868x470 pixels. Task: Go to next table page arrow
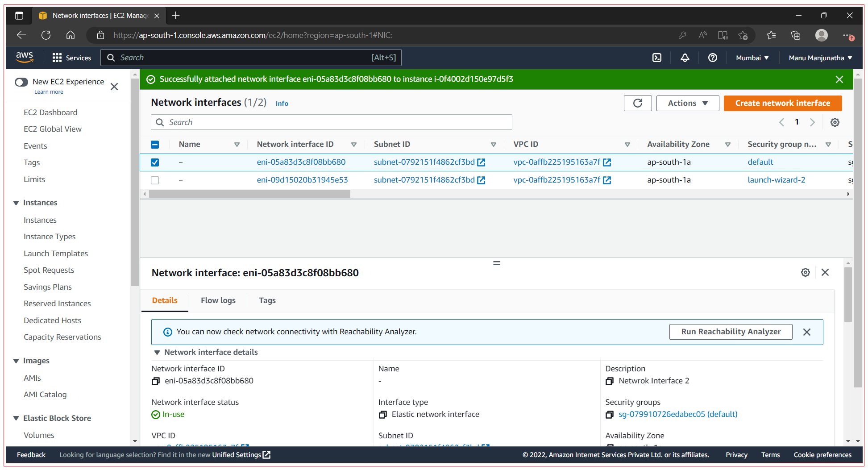click(813, 122)
